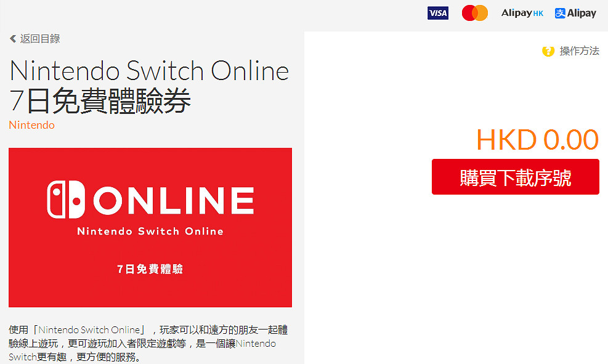The image size is (608, 364).
Task: Open the red Nintendo Switch Online banner image
Action: [x=150, y=227]
